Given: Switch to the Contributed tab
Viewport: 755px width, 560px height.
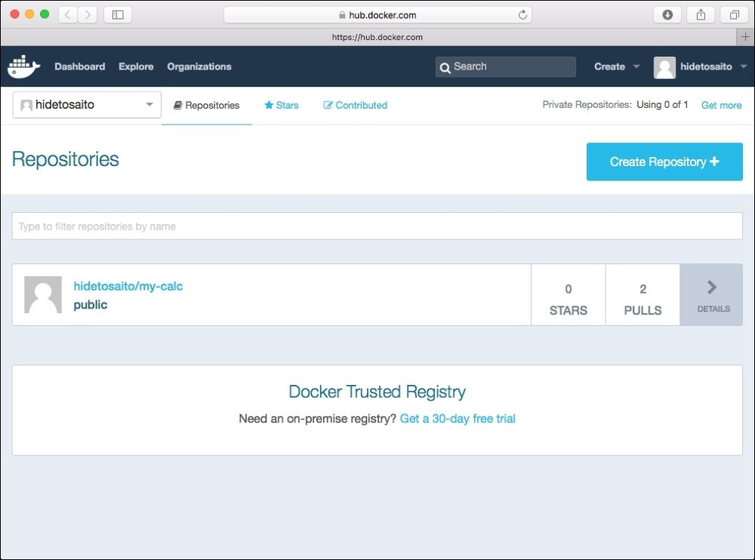Looking at the screenshot, I should click(x=356, y=105).
